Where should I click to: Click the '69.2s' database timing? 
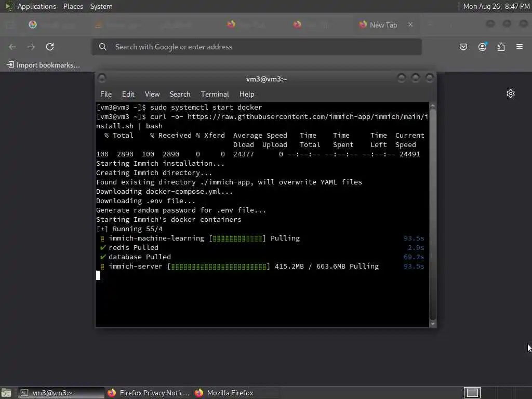[x=414, y=257]
